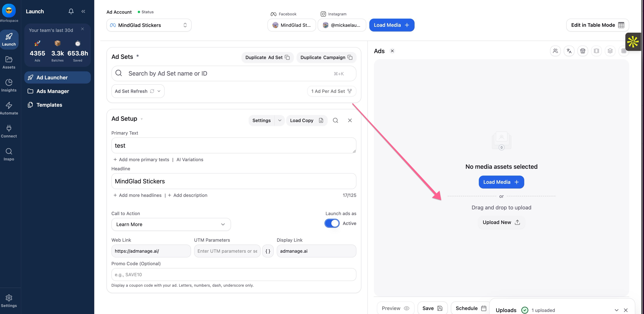Dismiss the team's last 30d card

coord(82,29)
